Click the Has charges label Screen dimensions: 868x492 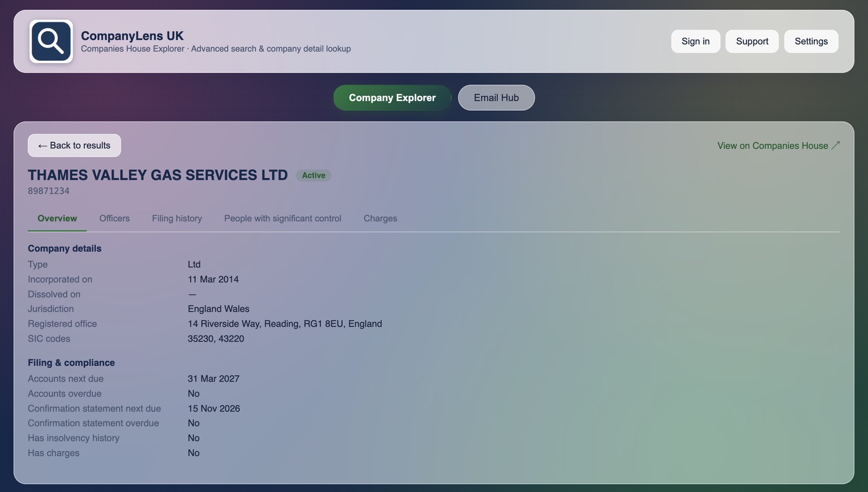(54, 453)
